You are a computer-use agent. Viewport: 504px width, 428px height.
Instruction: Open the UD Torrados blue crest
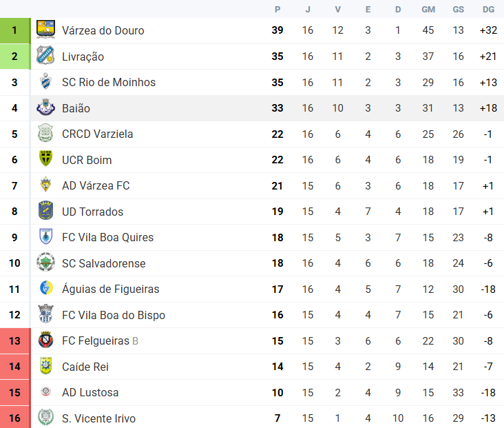[x=45, y=211]
